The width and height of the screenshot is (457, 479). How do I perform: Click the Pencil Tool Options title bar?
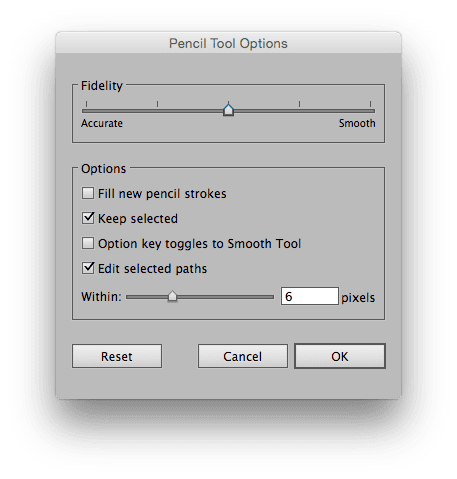pos(228,43)
